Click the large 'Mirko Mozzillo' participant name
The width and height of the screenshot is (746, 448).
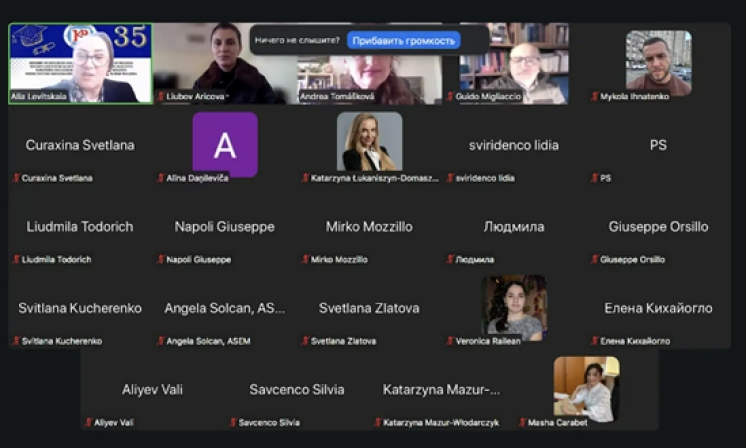point(369,227)
